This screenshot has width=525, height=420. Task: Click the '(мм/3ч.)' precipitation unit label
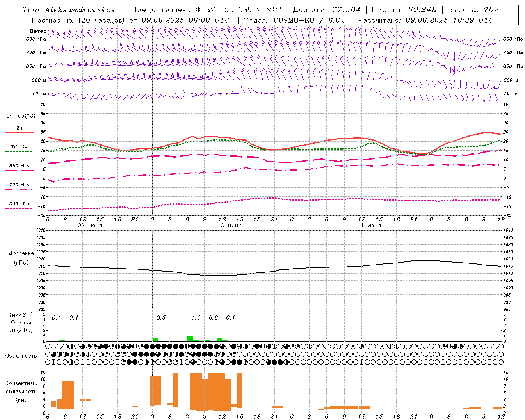pyautogui.click(x=21, y=315)
